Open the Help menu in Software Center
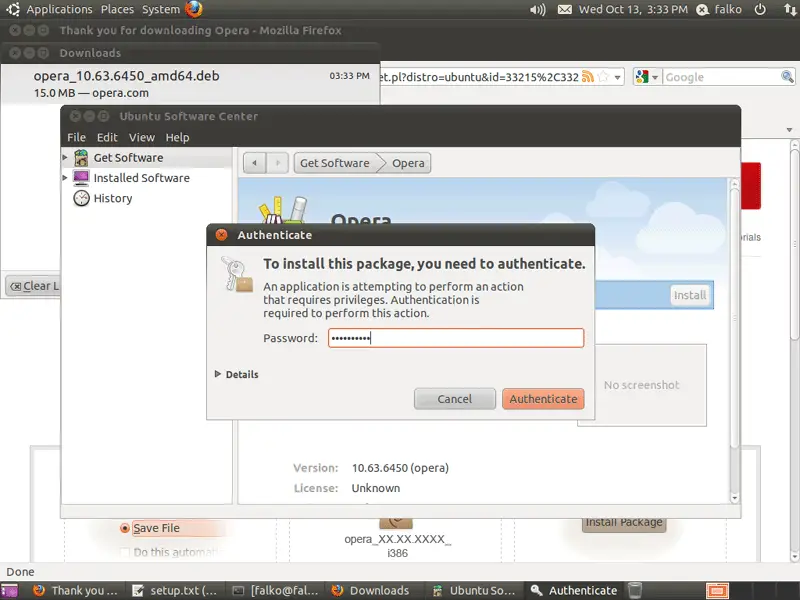800x600 pixels. (x=177, y=137)
